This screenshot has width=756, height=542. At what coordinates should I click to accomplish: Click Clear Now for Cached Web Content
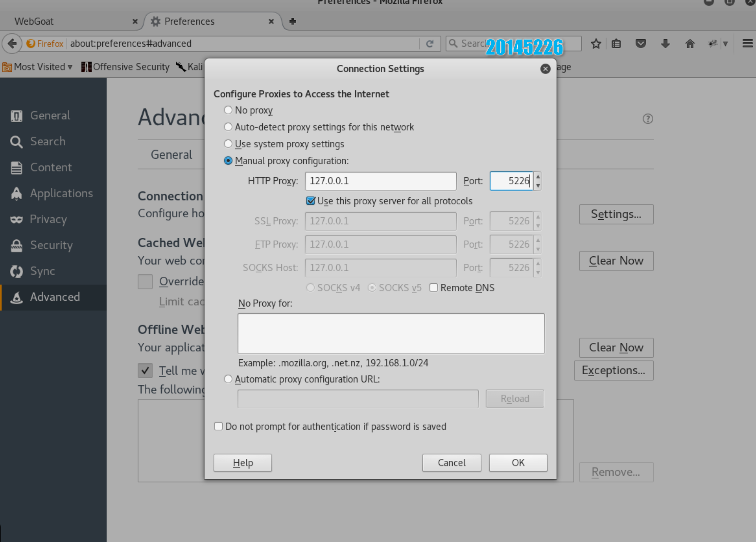[616, 261]
